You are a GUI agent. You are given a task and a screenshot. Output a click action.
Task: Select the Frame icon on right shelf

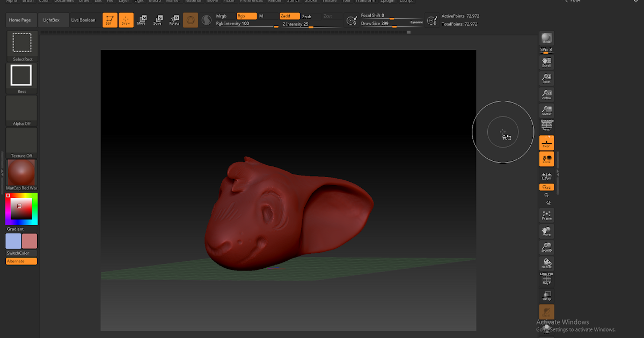(x=546, y=215)
